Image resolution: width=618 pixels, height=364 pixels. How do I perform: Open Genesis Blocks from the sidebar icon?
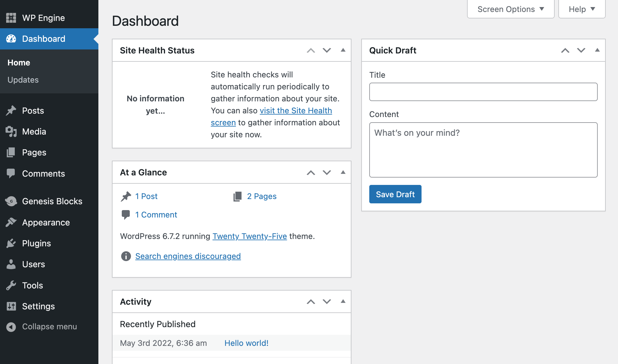pyautogui.click(x=11, y=201)
